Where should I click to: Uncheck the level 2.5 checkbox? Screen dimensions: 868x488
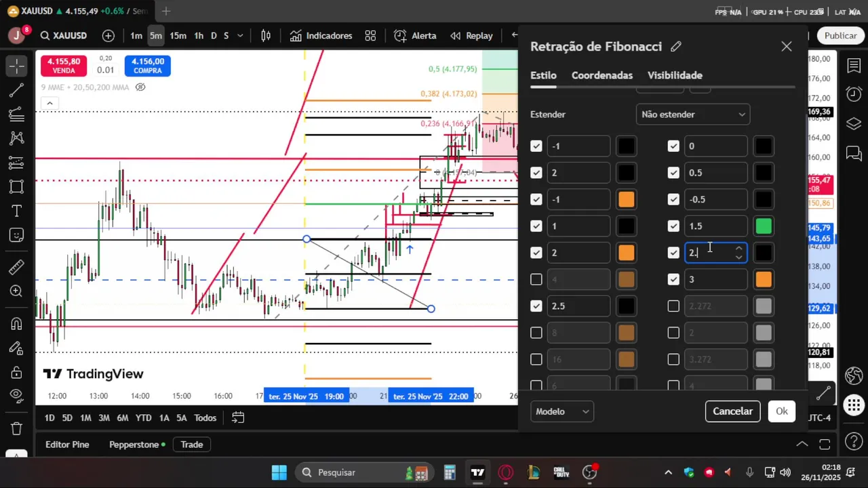pos(536,306)
